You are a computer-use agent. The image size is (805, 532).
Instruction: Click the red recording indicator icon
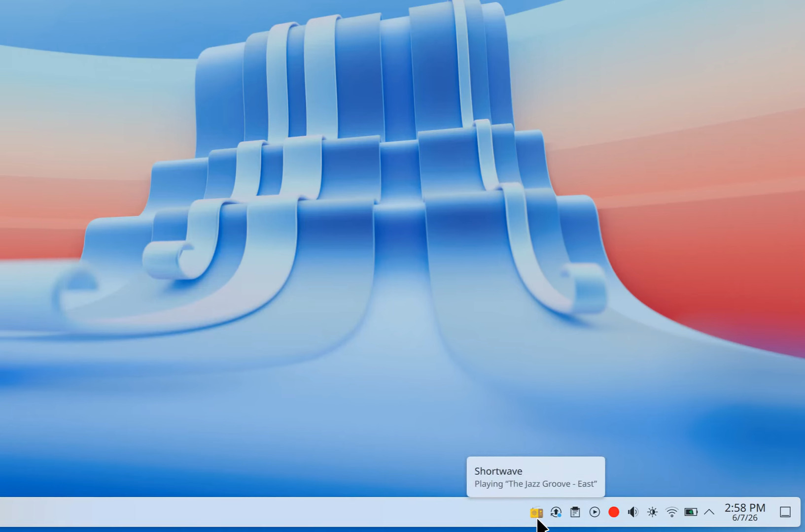point(614,512)
